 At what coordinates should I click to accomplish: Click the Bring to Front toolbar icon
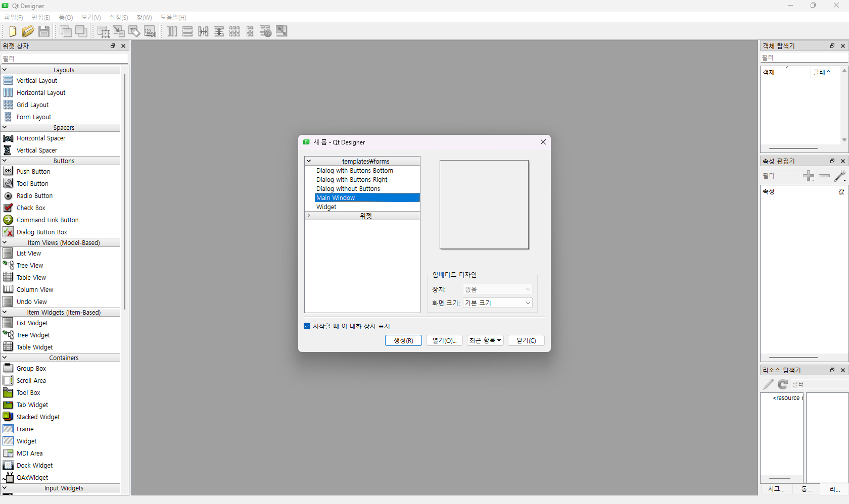pyautogui.click(x=65, y=31)
